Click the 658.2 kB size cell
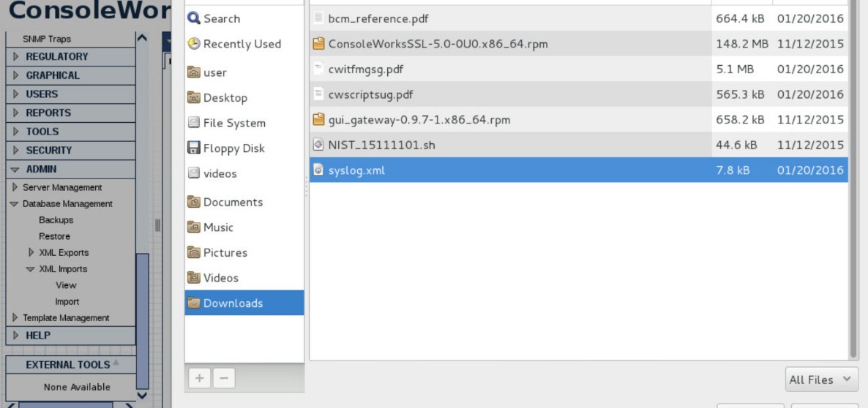The height and width of the screenshot is (408, 868). [740, 119]
